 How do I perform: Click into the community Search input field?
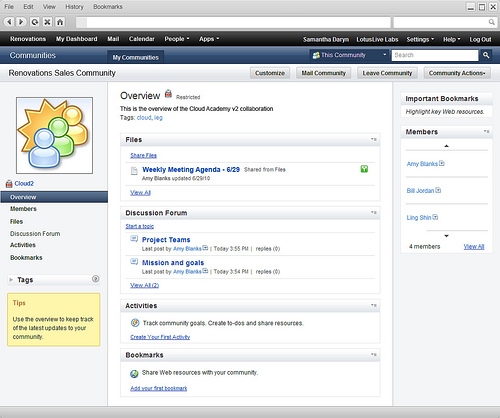tap(435, 55)
